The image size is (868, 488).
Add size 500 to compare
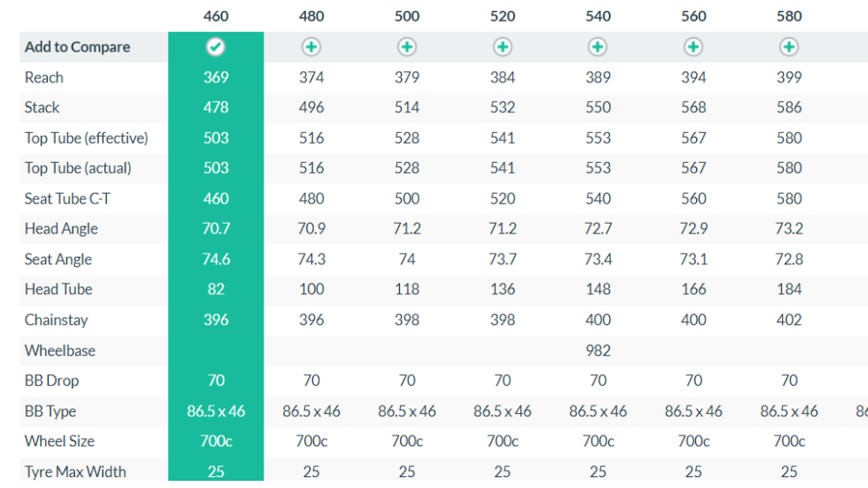click(x=407, y=47)
